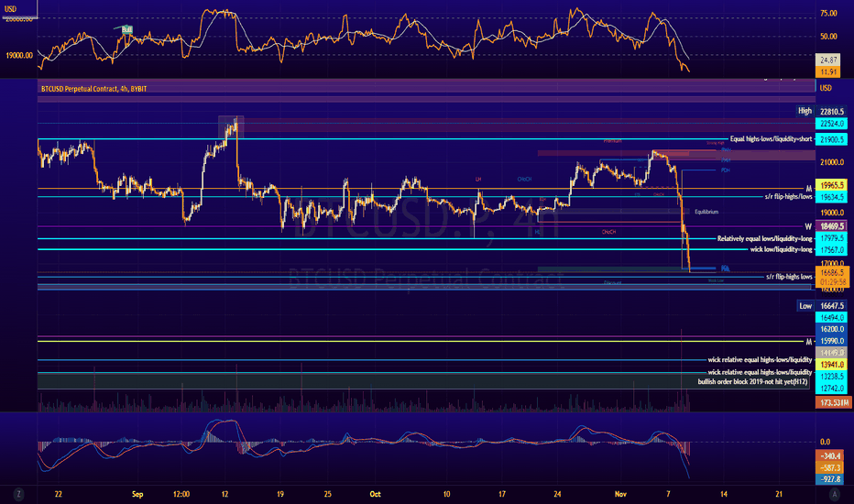This screenshot has width=854, height=504.
Task: Click the yellow 13941.0 price label
Action: click(832, 365)
